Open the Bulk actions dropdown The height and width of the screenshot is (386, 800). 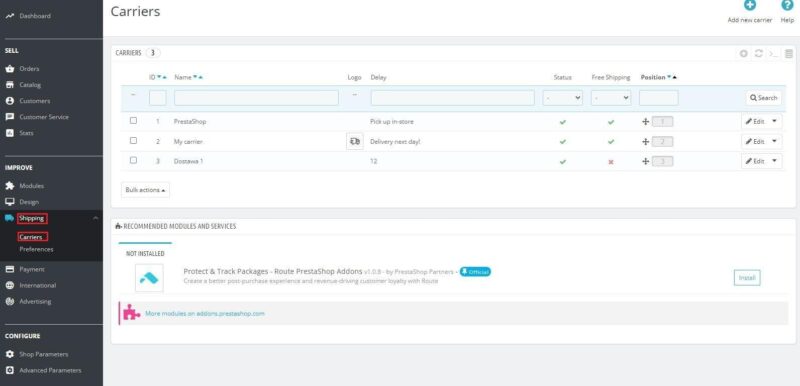coord(145,190)
